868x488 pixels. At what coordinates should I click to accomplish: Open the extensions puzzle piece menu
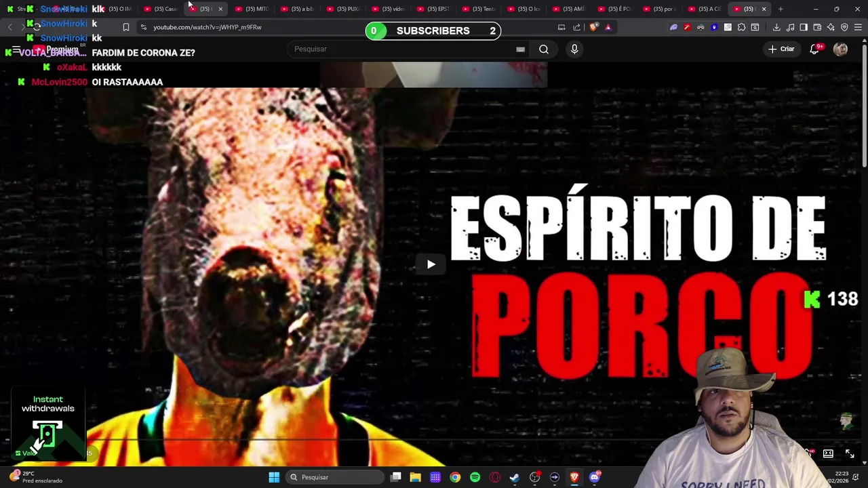pyautogui.click(x=741, y=27)
